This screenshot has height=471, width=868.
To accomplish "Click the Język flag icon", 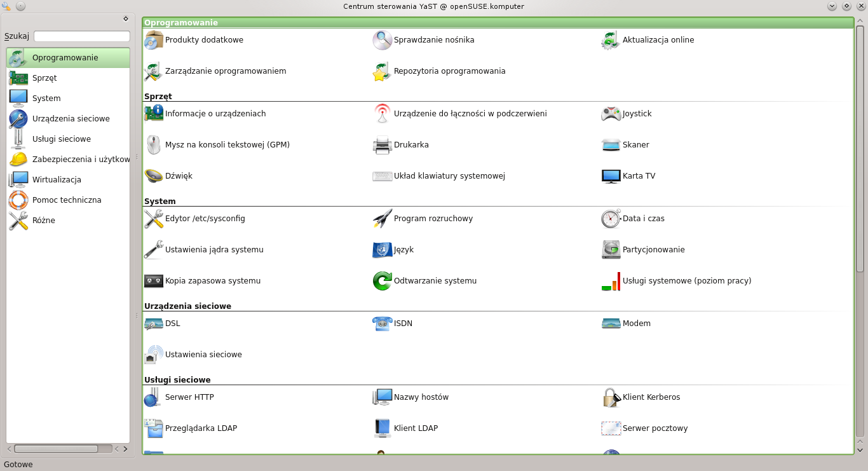I will pyautogui.click(x=382, y=250).
